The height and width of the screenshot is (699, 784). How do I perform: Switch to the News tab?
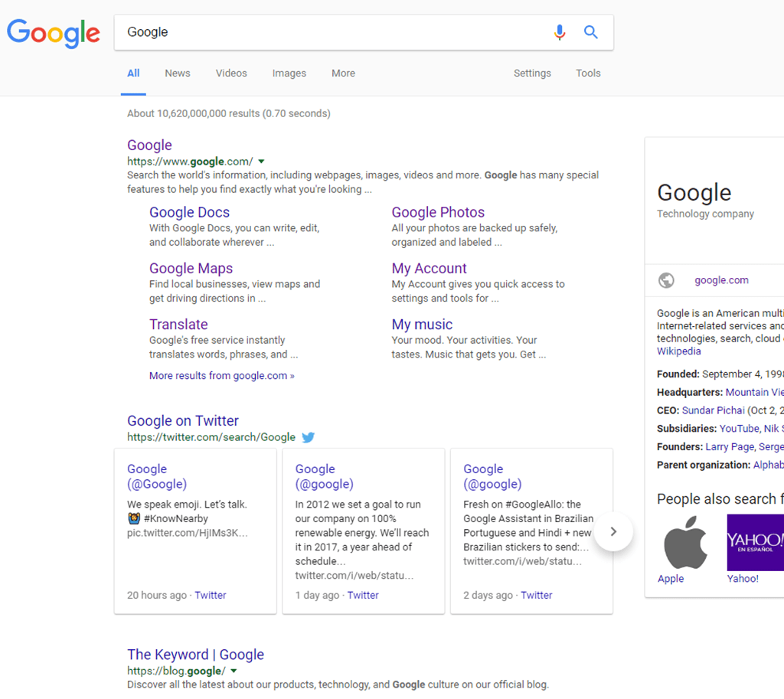(178, 73)
